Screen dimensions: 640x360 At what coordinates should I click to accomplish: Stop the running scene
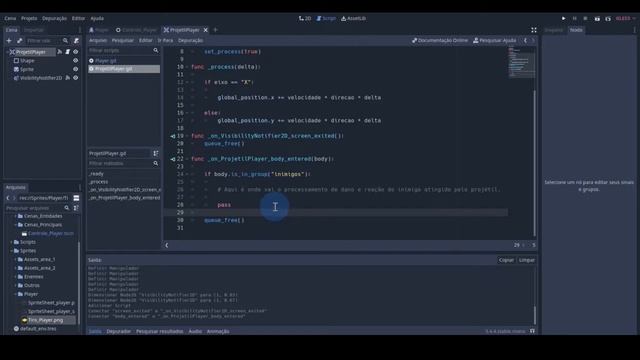[585, 18]
